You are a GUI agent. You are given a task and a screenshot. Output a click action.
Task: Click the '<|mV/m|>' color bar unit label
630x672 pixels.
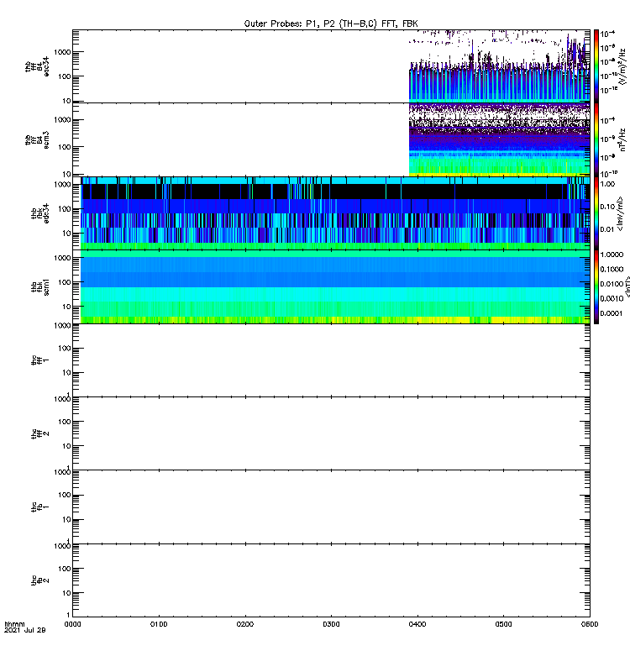click(620, 213)
